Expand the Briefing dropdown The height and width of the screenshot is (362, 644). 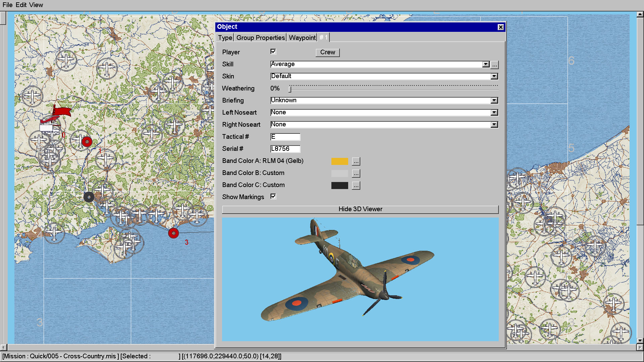[x=494, y=101]
